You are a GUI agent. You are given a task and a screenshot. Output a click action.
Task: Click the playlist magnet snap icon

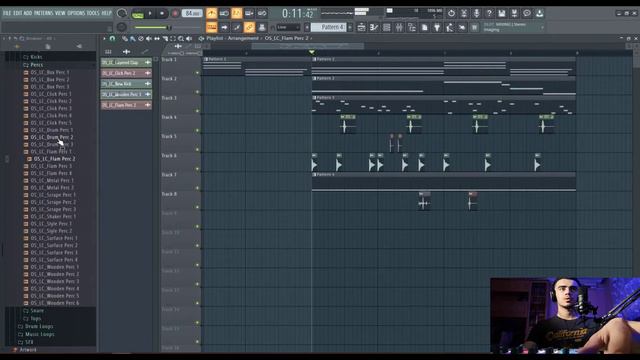coord(112,38)
